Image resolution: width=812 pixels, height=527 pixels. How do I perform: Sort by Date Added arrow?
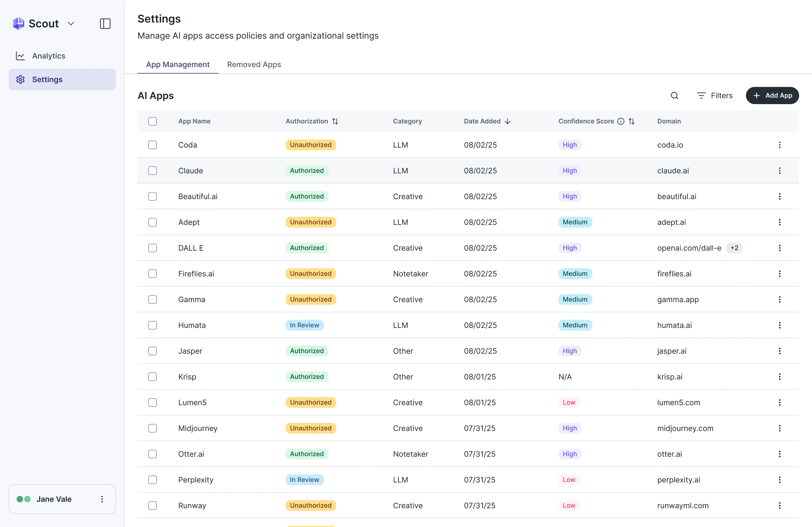(507, 121)
